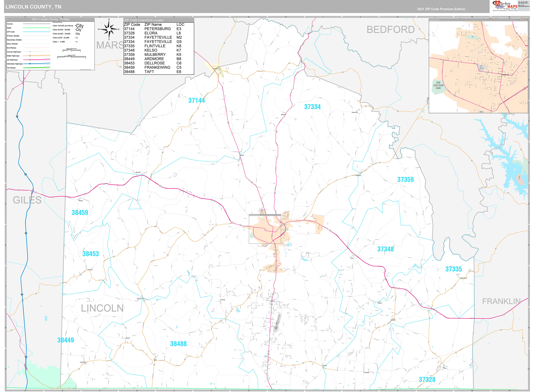Select ELORA row in ZIP index table
This screenshot has height=392, width=534.
pyautogui.click(x=159, y=33)
